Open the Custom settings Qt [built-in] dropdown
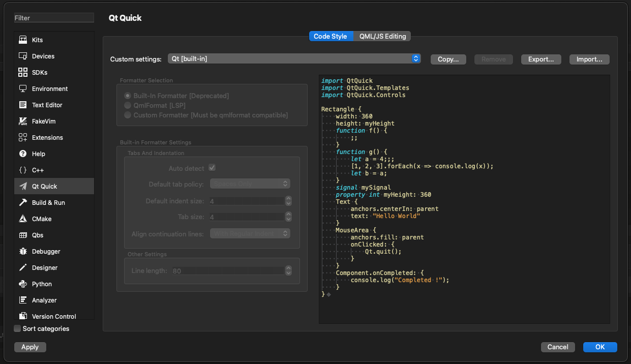Screen dimensions: 631x364 pos(294,58)
